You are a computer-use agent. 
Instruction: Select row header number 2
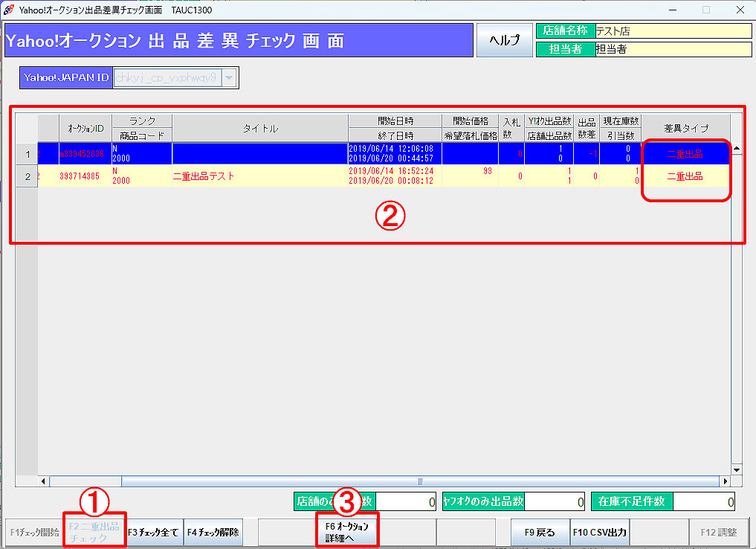tap(27, 176)
